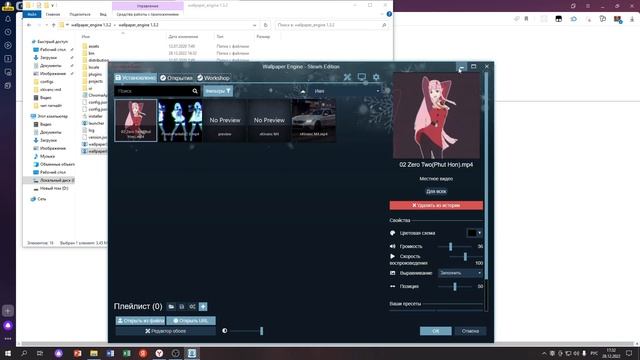Click the volume speaker icon
Screen dimensions: 640x360
pos(393,247)
